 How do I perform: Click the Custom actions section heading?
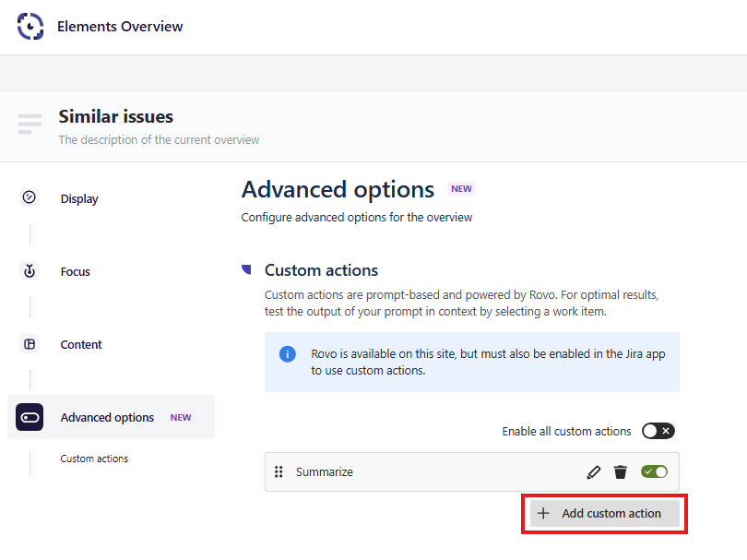[321, 270]
